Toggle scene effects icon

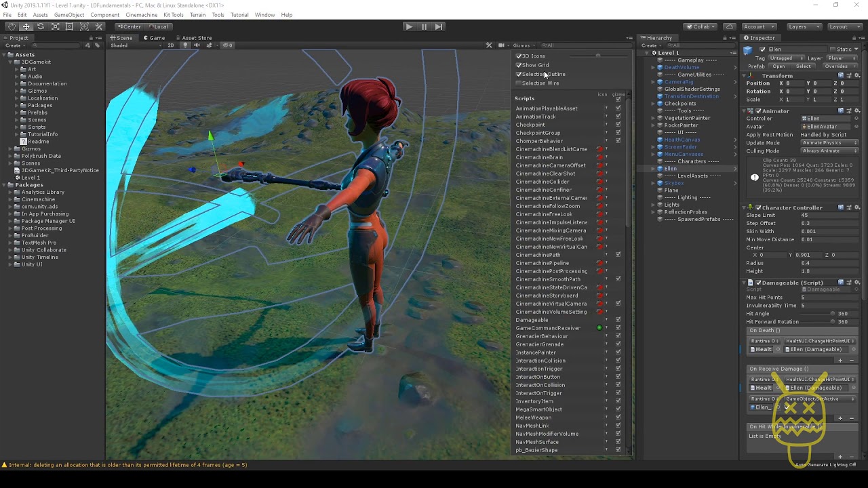(210, 45)
